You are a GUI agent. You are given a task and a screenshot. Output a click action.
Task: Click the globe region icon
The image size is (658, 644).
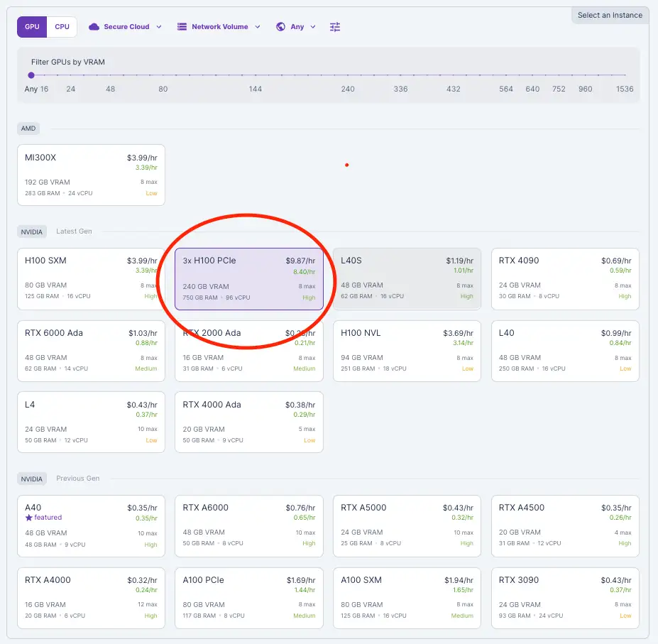coord(281,27)
